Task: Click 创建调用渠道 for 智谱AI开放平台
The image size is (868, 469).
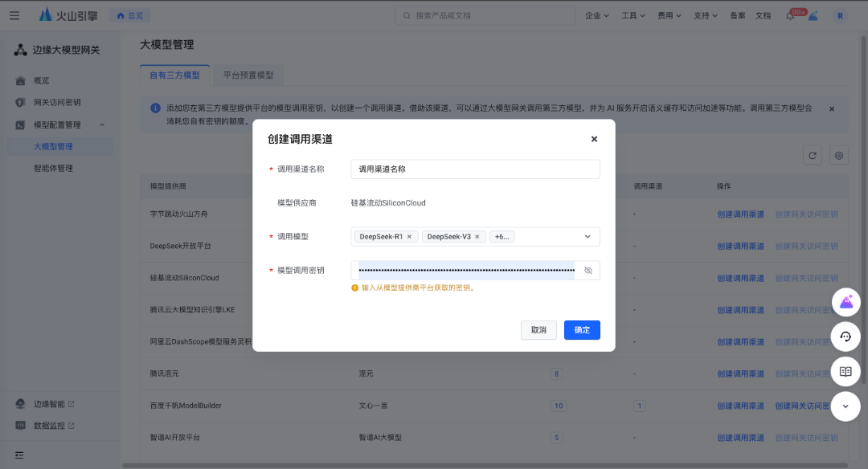Action: point(741,438)
